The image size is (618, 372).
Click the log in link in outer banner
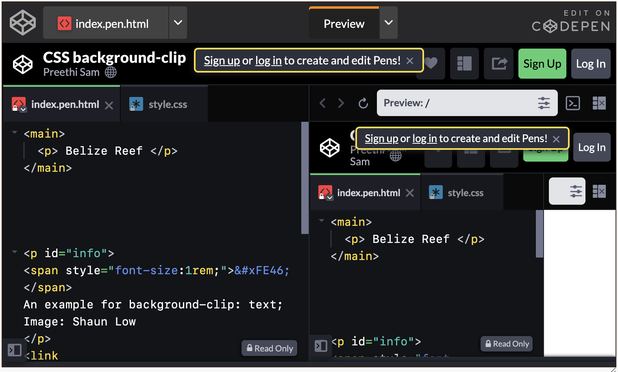click(x=268, y=60)
